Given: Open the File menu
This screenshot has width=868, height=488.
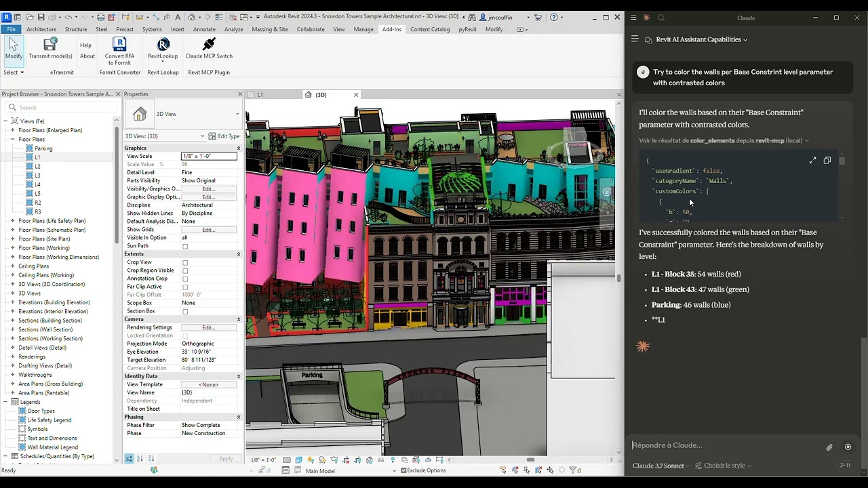Looking at the screenshot, I should tap(12, 29).
